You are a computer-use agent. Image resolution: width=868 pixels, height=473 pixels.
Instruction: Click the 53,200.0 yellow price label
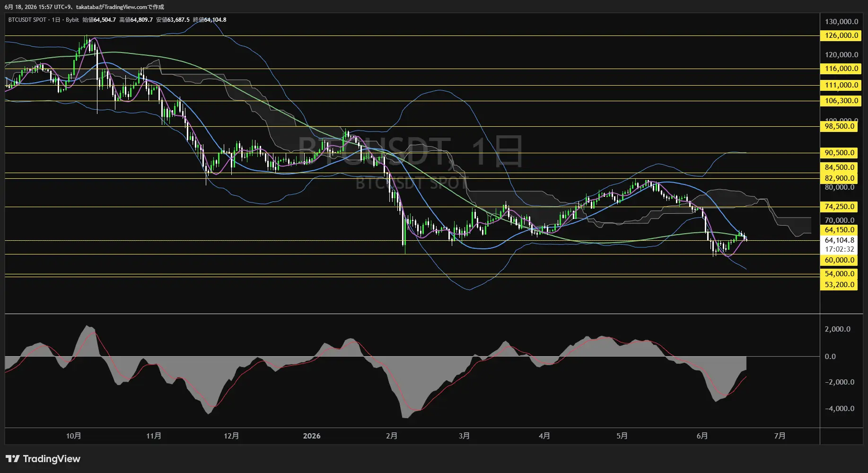pos(839,285)
